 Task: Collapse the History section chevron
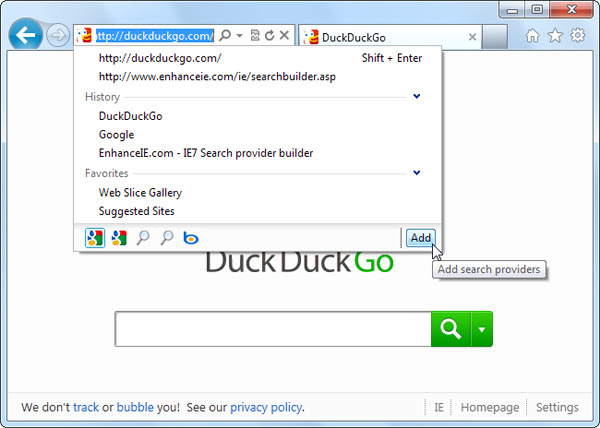click(x=417, y=96)
